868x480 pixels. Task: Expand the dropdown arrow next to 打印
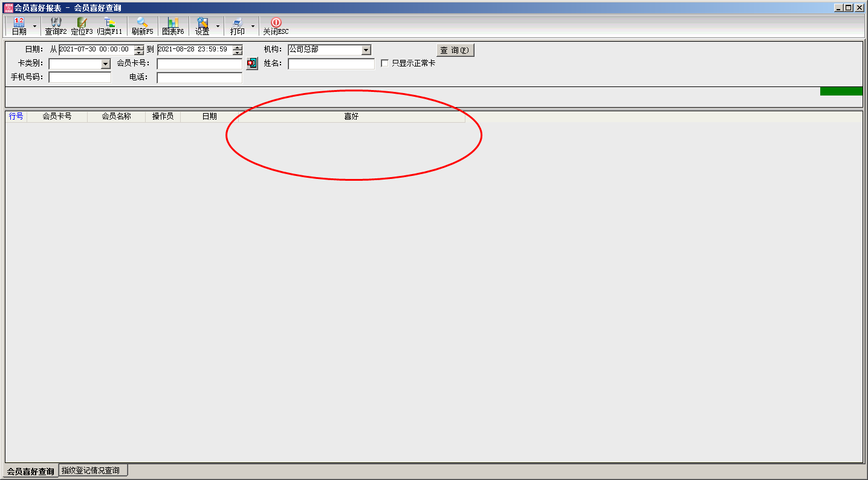(253, 27)
